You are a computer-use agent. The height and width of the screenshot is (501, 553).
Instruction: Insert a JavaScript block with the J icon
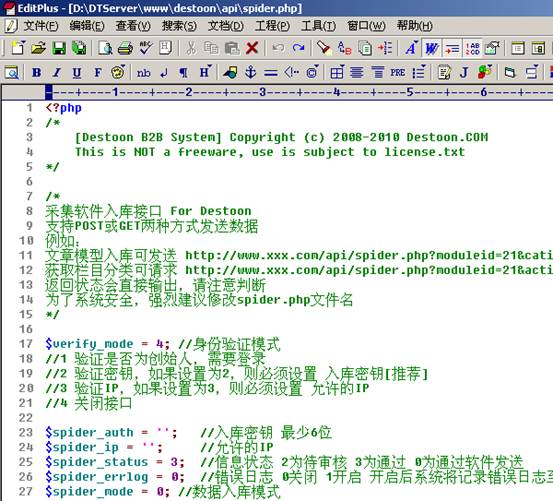[x=464, y=73]
